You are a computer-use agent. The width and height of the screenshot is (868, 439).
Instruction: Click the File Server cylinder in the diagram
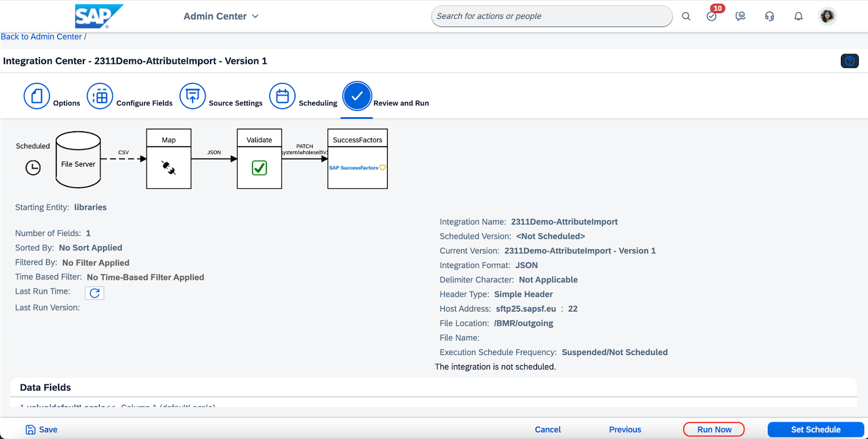[x=78, y=160]
